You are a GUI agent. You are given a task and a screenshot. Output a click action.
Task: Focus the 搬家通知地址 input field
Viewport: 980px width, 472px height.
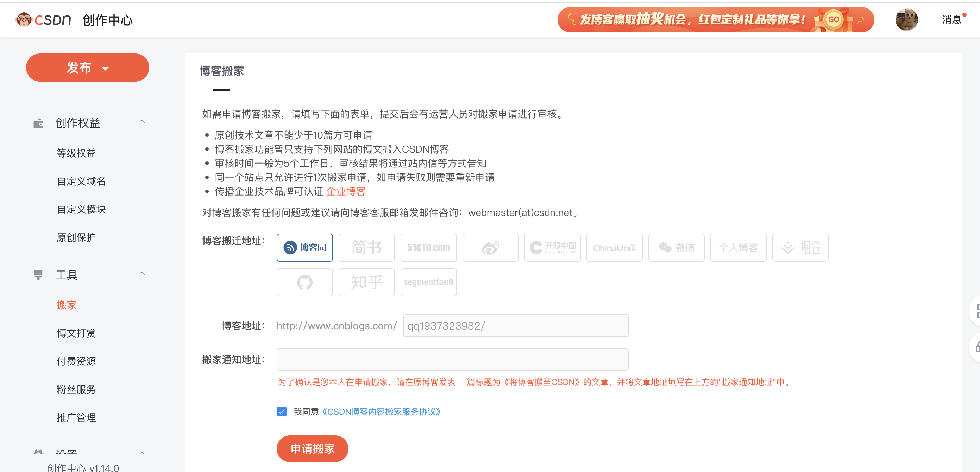coord(452,359)
